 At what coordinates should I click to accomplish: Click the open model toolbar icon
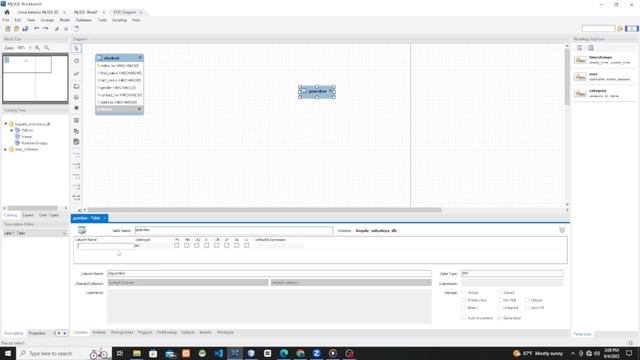[16, 29]
